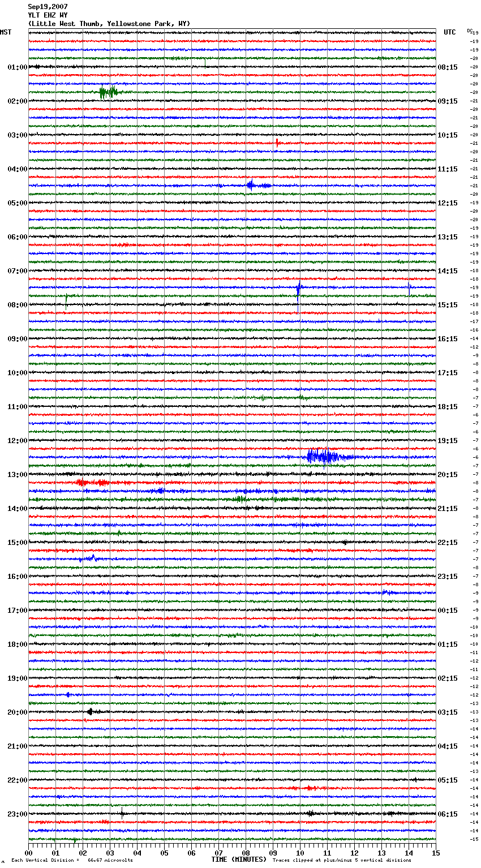
Task: Click the 11:15 UTC time label
Action: (x=448, y=169)
